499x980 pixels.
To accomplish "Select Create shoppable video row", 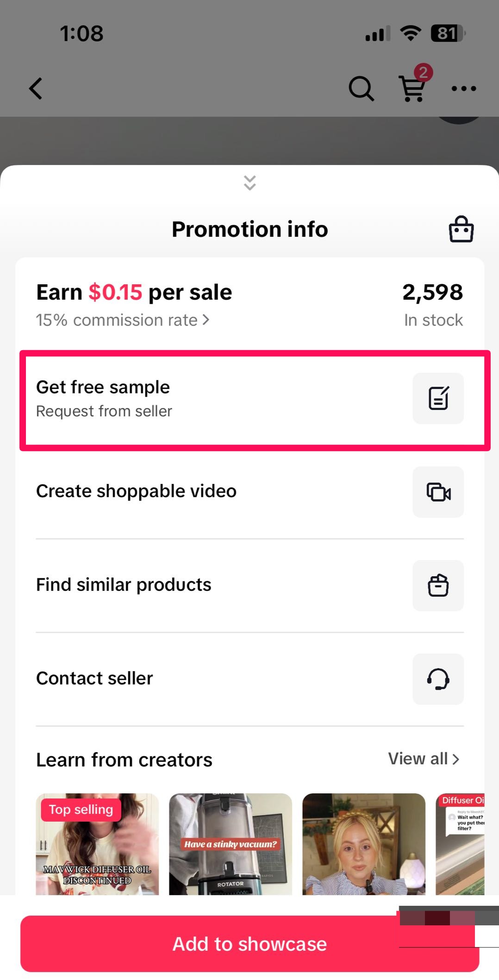I will [136, 491].
